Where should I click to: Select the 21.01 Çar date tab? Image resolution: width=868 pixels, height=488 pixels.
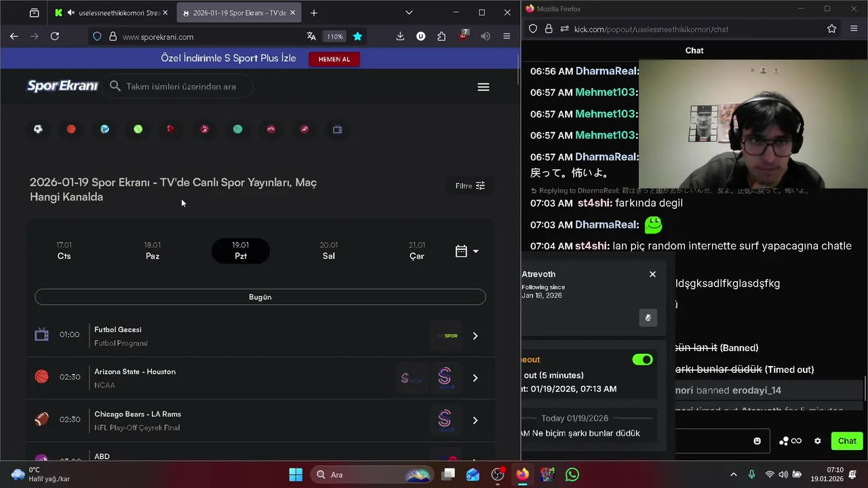[417, 251]
